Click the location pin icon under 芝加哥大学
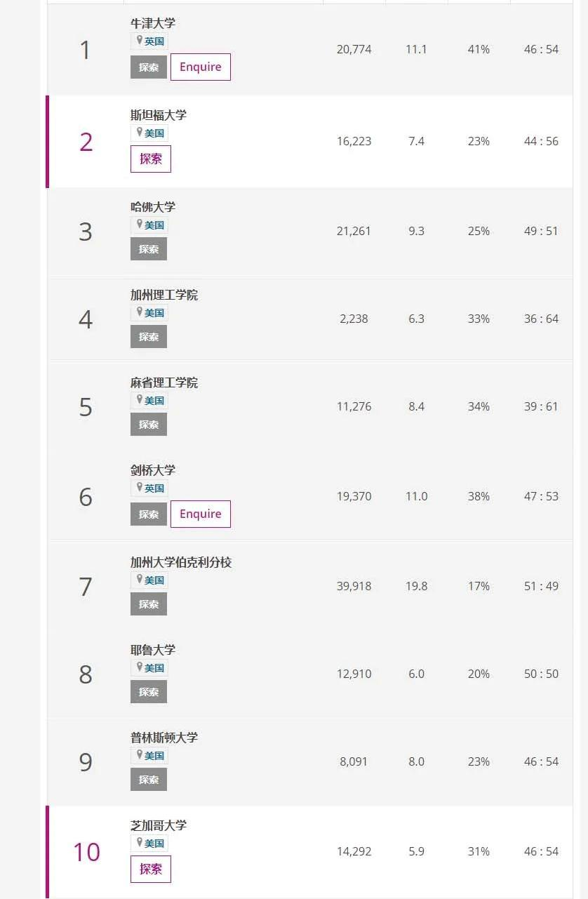 (140, 842)
